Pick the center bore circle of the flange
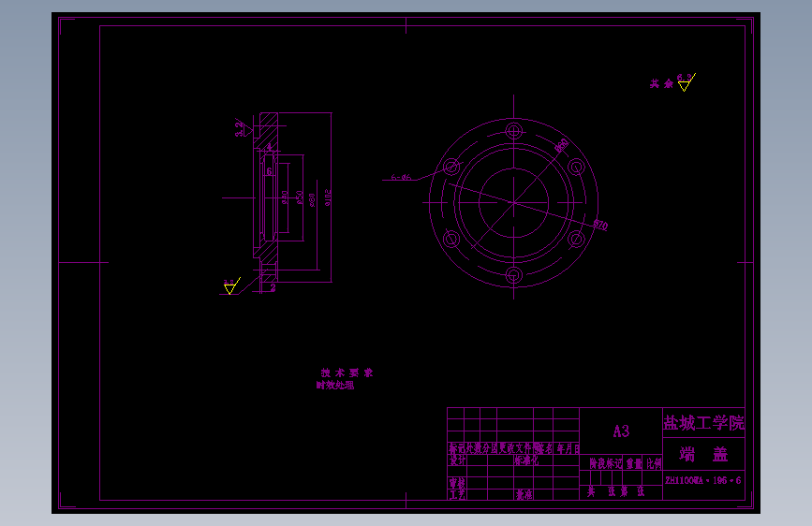 point(514,203)
